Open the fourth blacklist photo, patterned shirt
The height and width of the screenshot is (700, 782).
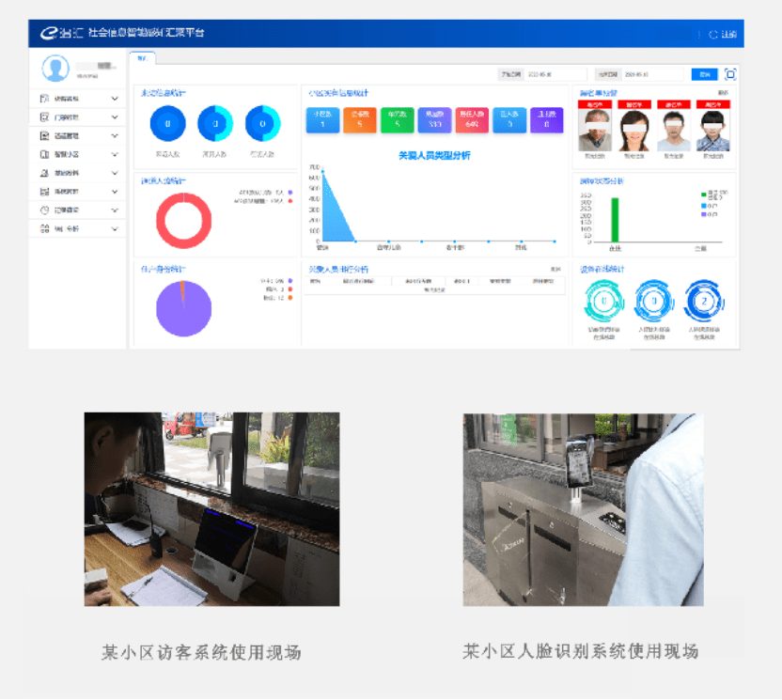tap(713, 130)
